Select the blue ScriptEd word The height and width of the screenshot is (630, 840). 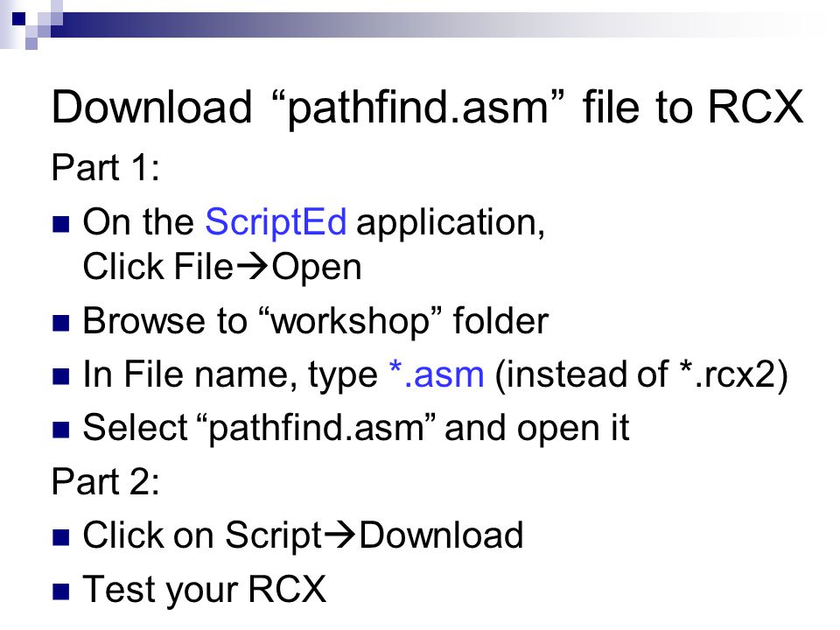click(x=276, y=221)
